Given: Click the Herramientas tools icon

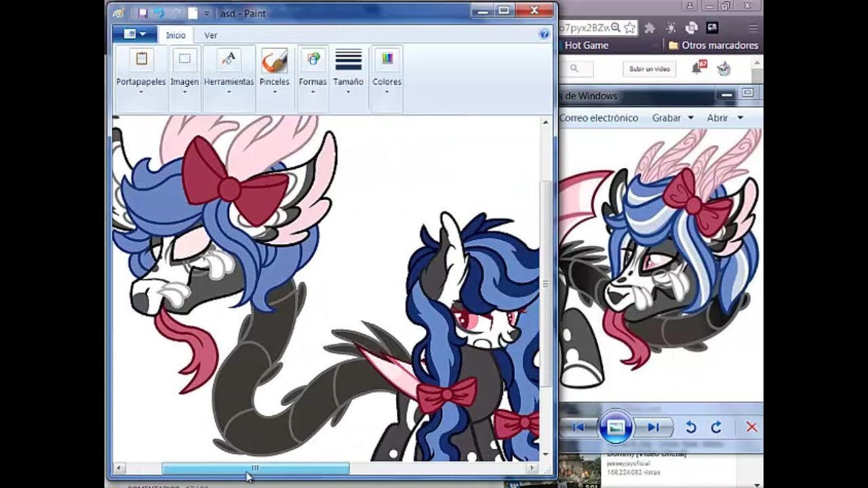Looking at the screenshot, I should tap(229, 59).
